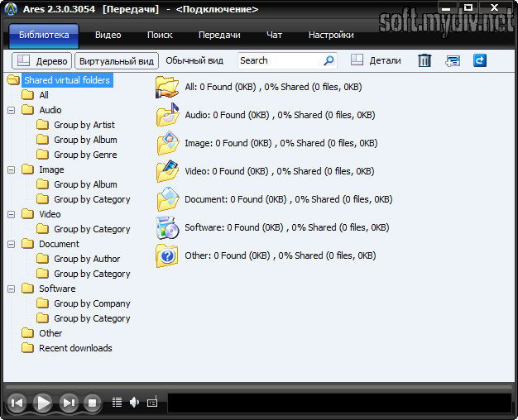Click the Video film folder icon

(167, 171)
